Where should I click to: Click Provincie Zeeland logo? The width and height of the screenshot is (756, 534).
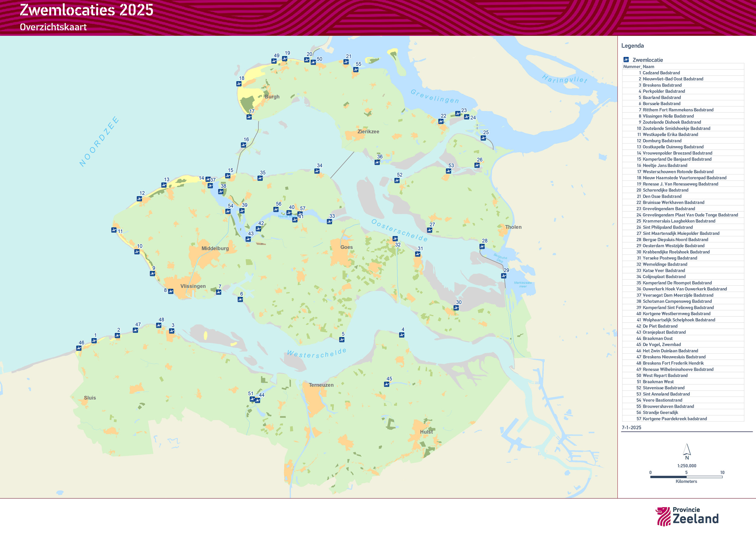pyautogui.click(x=687, y=516)
